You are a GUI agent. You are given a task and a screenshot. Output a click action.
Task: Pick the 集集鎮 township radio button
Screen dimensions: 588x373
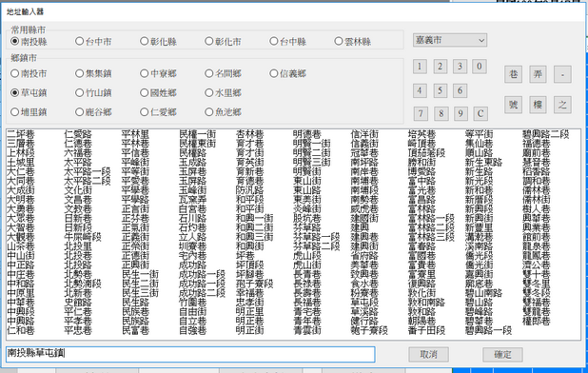click(93, 73)
